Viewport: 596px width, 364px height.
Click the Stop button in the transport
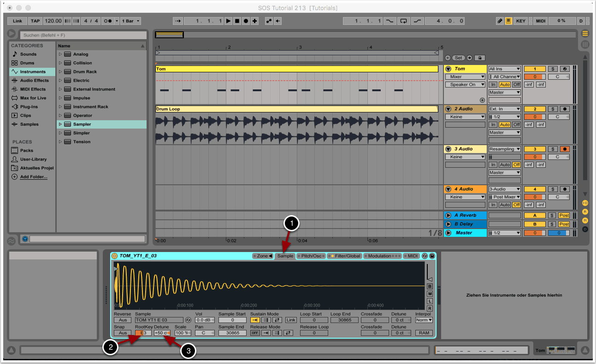click(237, 21)
